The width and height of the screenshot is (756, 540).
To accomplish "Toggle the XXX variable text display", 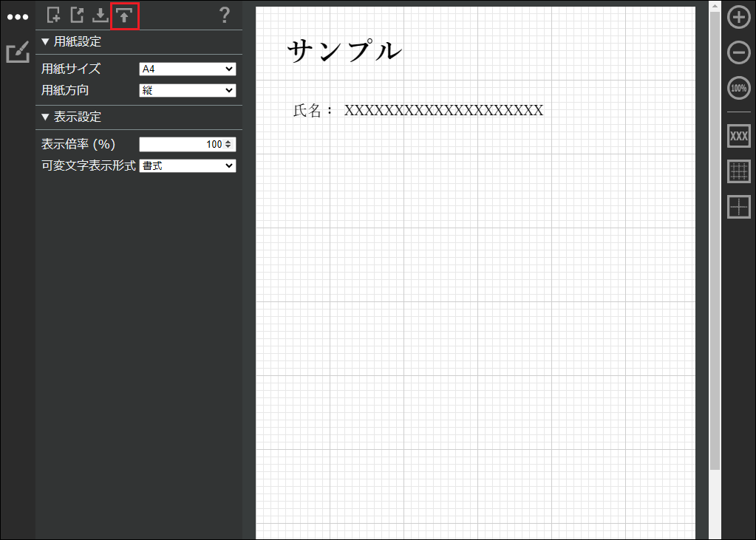I will tap(738, 136).
